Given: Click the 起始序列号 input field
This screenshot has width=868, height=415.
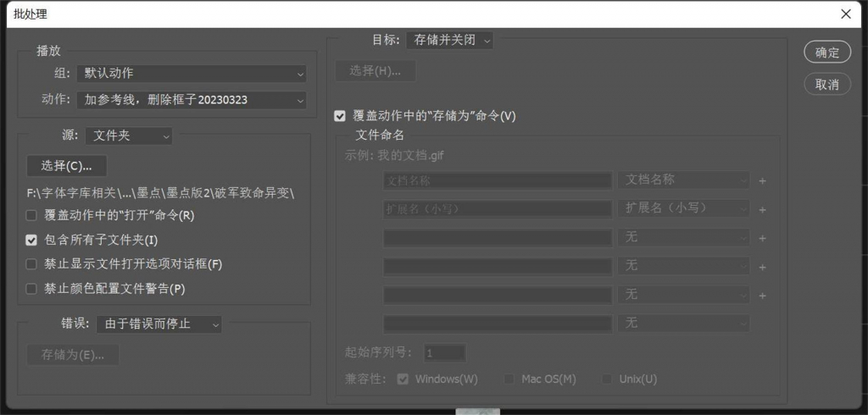Looking at the screenshot, I should click(445, 353).
